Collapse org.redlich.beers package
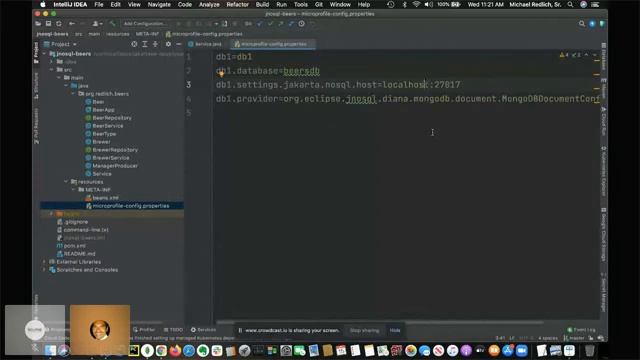Image resolution: width=640 pixels, height=360 pixels. 73,93
